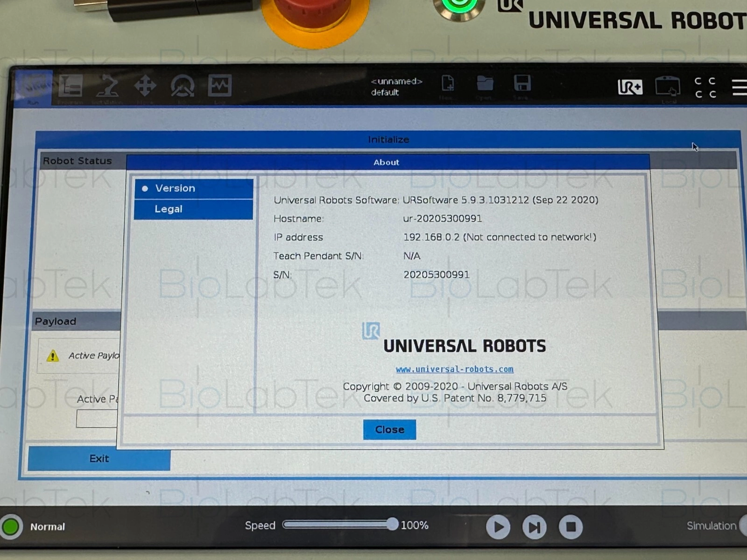Image resolution: width=747 pixels, height=560 pixels.
Task: Toggle the Simulation switch
Action: [743, 526]
